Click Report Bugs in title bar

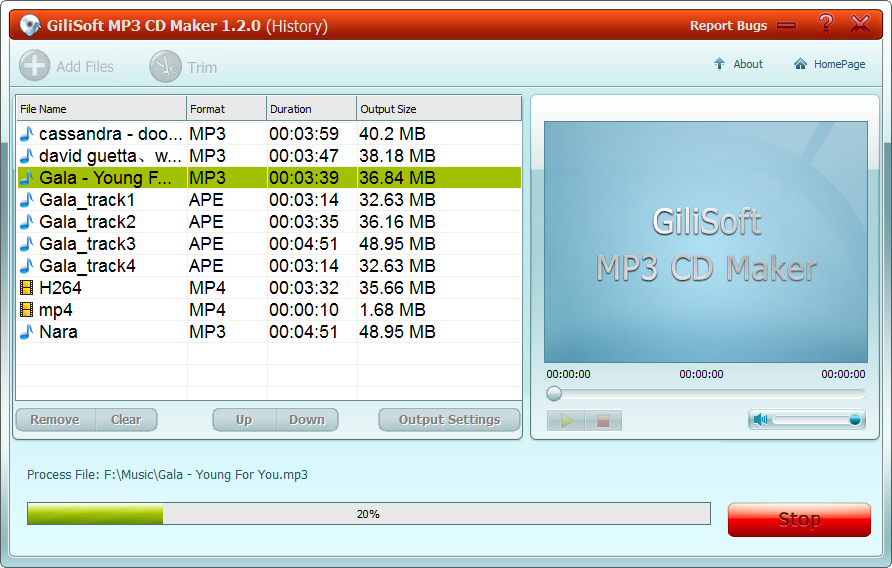728,26
